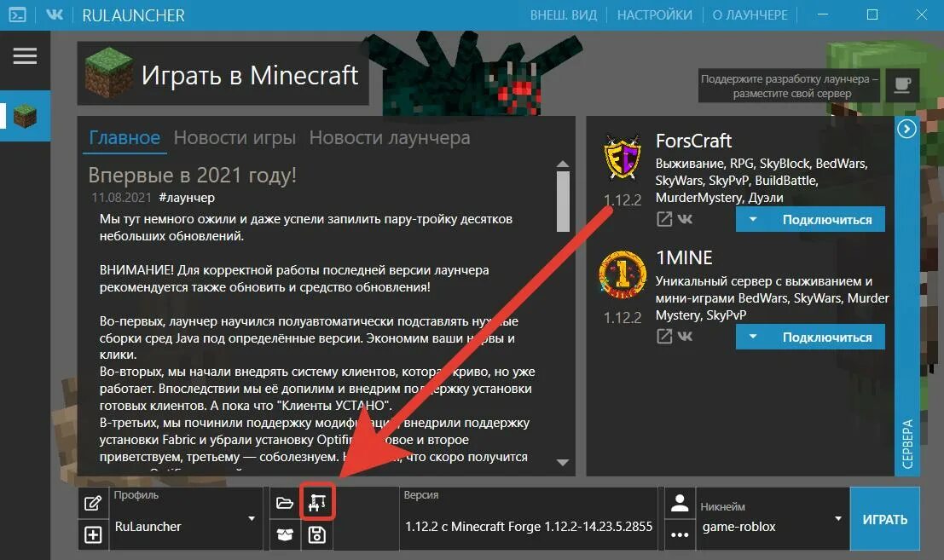Viewport: 944px width, 560px height.
Task: Click the #лаунчер hashtag
Action: [x=187, y=197]
